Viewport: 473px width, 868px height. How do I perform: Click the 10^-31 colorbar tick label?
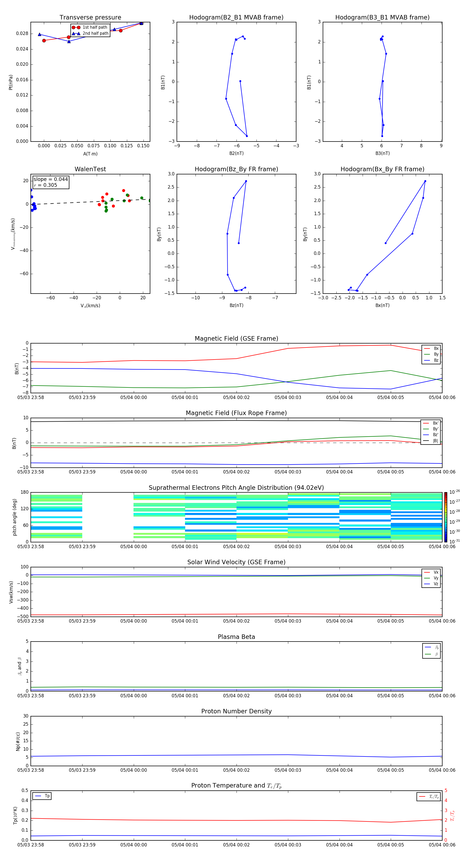click(x=455, y=542)
